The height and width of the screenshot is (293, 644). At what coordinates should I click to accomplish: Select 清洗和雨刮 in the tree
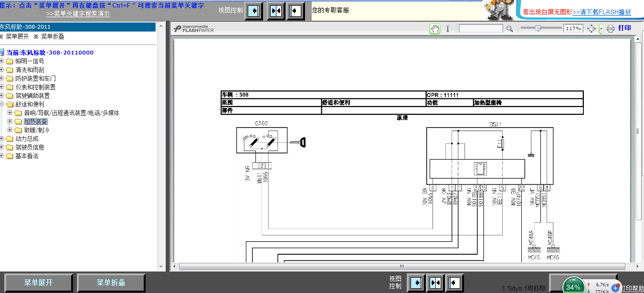point(30,70)
